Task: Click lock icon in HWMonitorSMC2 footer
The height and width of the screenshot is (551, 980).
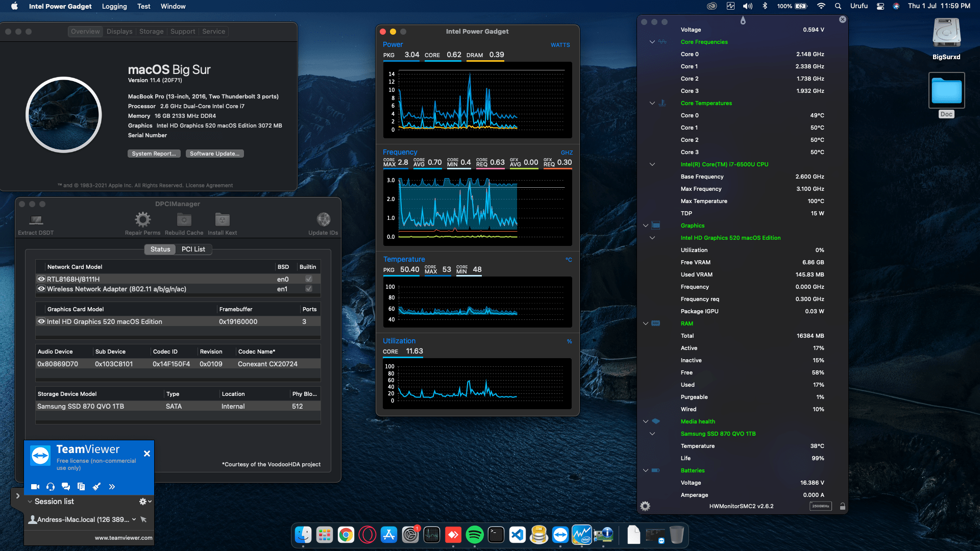Action: [x=843, y=506]
